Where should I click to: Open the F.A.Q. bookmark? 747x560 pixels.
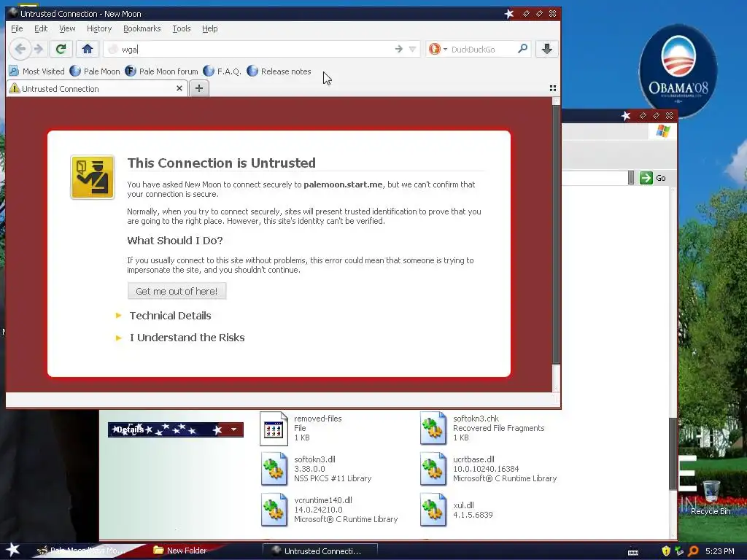pos(222,71)
